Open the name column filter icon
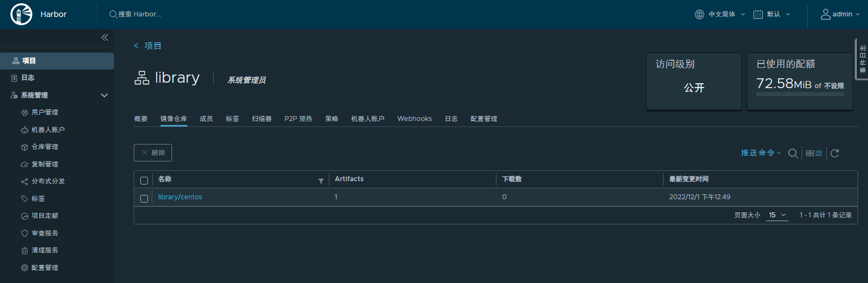 tap(321, 181)
